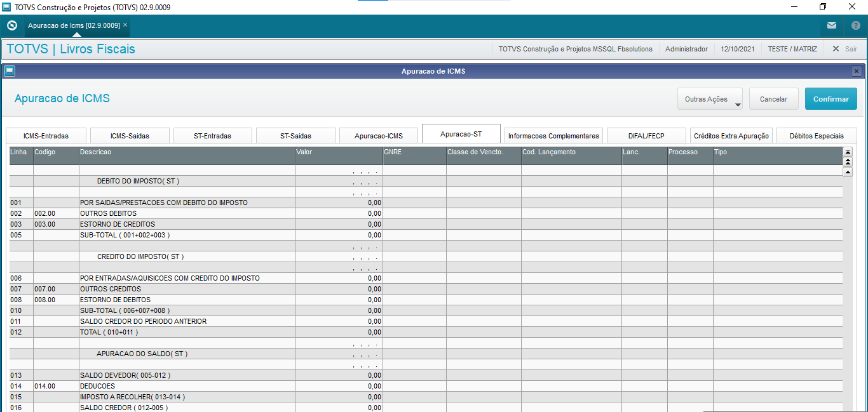This screenshot has height=412, width=868.
Task: Open the help question mark icon
Action: coord(855,26)
